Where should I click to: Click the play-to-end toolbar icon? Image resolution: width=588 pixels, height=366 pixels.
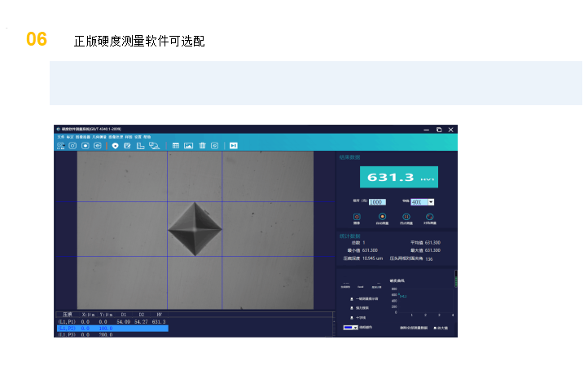pos(234,146)
